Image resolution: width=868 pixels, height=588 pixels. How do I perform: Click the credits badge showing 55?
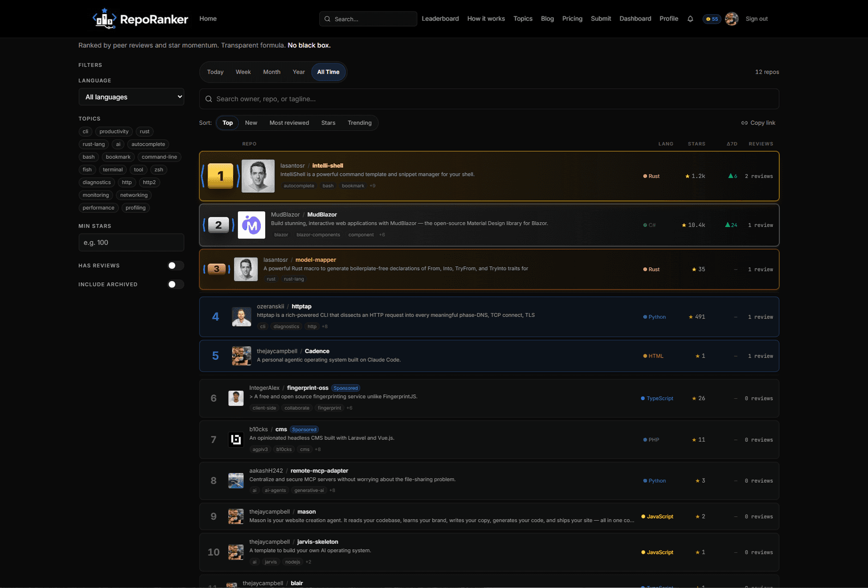712,19
